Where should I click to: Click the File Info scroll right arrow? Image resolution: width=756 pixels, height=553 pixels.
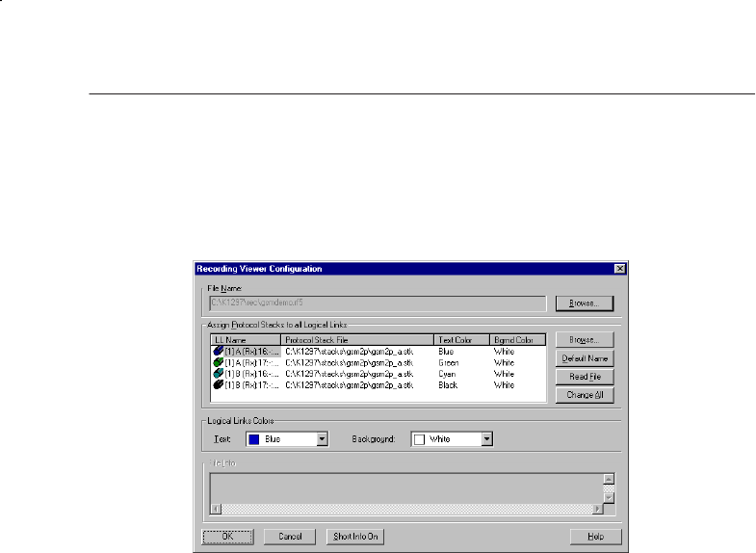[x=598, y=509]
